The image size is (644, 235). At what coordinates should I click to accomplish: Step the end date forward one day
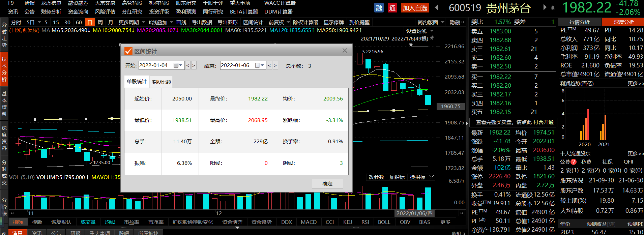275,65
